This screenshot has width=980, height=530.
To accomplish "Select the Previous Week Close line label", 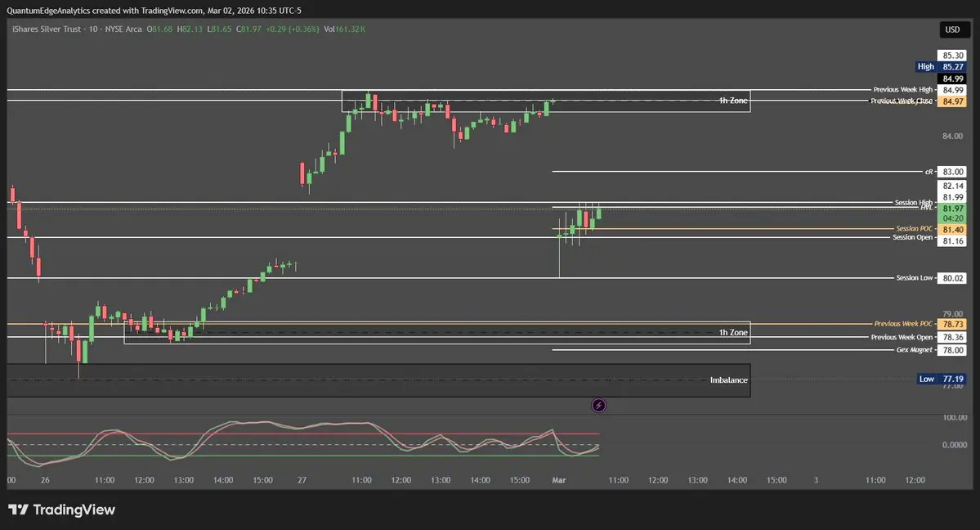I will coord(902,101).
